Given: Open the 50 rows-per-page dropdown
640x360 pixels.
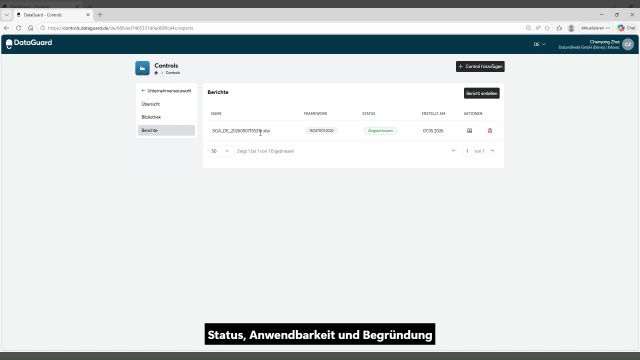Looking at the screenshot, I should (x=221, y=151).
